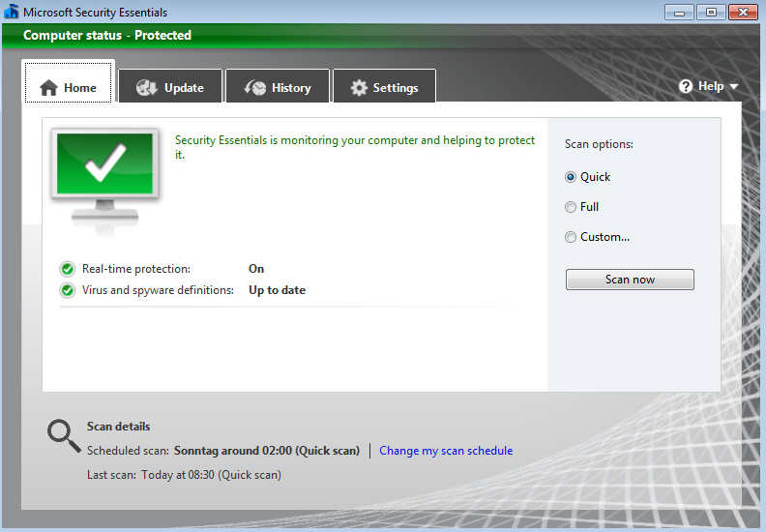Click the Virus definitions green check icon
The height and width of the screenshot is (532, 766).
[x=68, y=290]
